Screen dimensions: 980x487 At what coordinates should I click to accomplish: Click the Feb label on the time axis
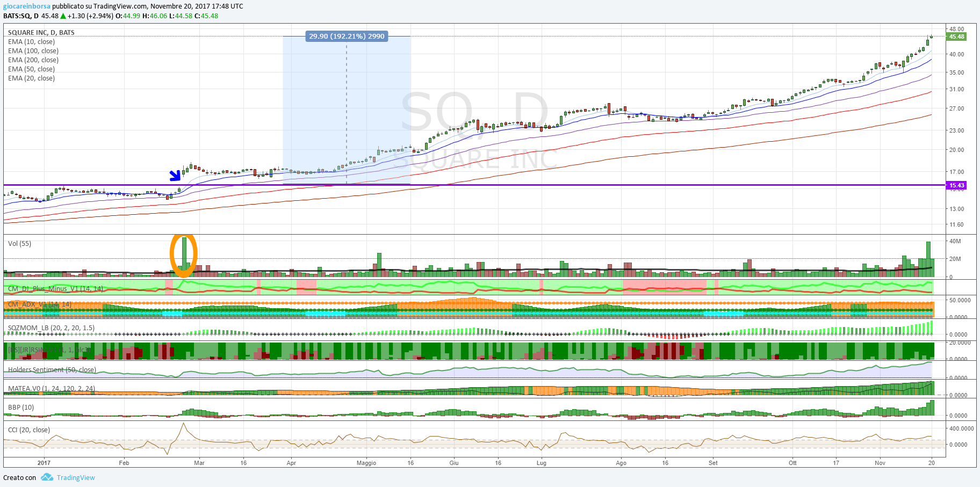[x=124, y=463]
